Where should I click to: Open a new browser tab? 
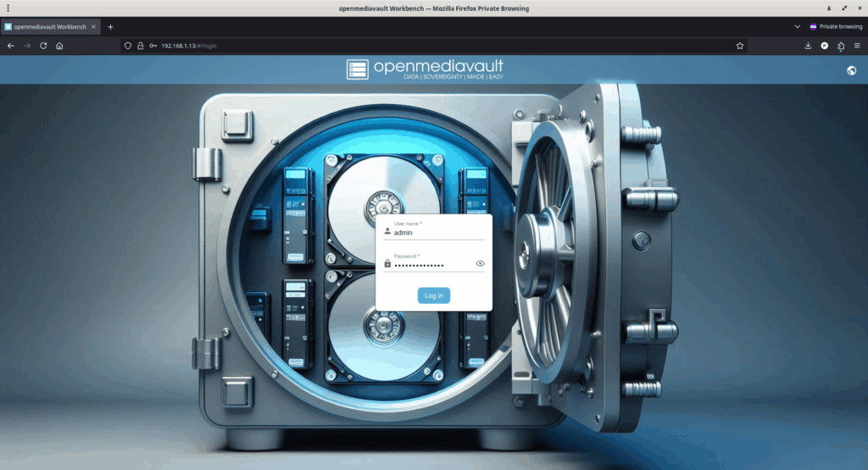[111, 26]
